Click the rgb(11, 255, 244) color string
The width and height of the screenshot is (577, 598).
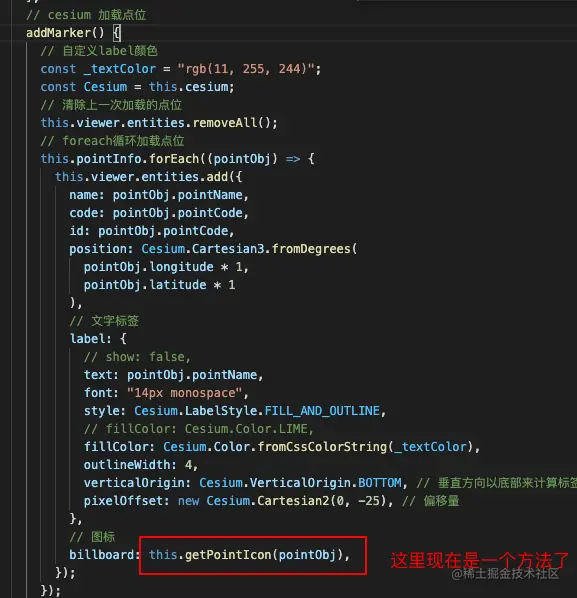pos(246,69)
